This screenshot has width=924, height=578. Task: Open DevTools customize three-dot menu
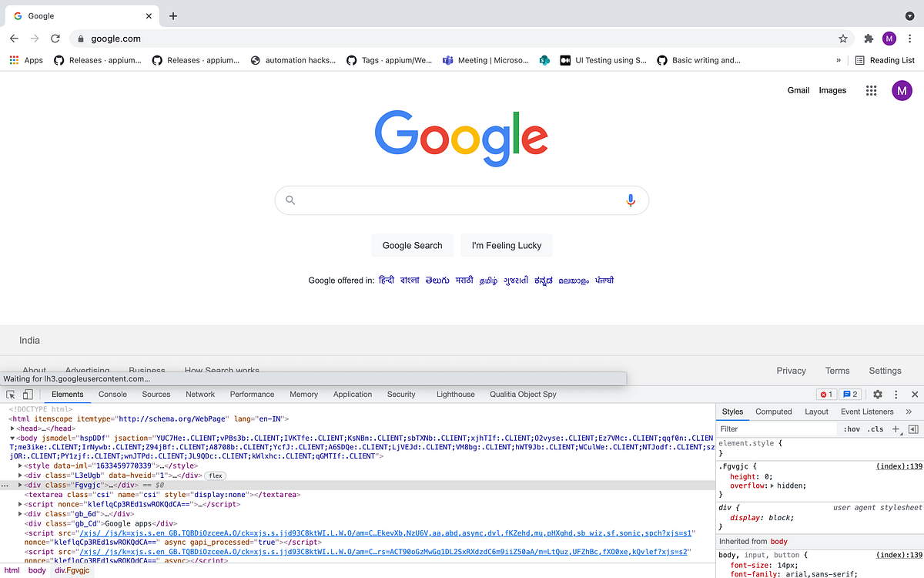pyautogui.click(x=896, y=394)
